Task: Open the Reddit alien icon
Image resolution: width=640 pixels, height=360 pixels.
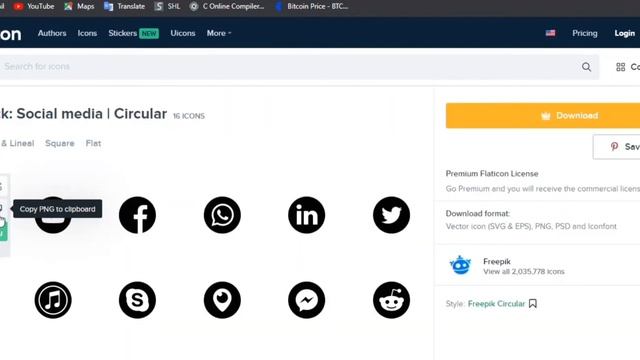Action: pos(391,300)
